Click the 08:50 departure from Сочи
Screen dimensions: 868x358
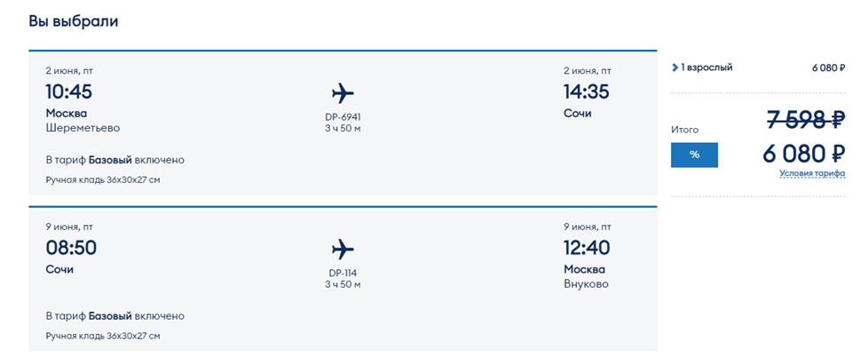point(71,248)
